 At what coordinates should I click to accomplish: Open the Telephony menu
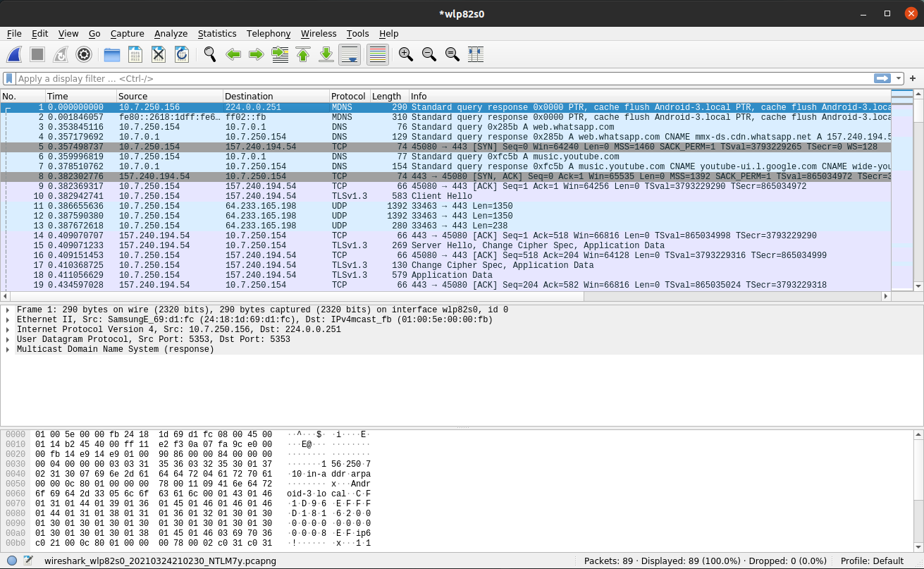click(269, 33)
